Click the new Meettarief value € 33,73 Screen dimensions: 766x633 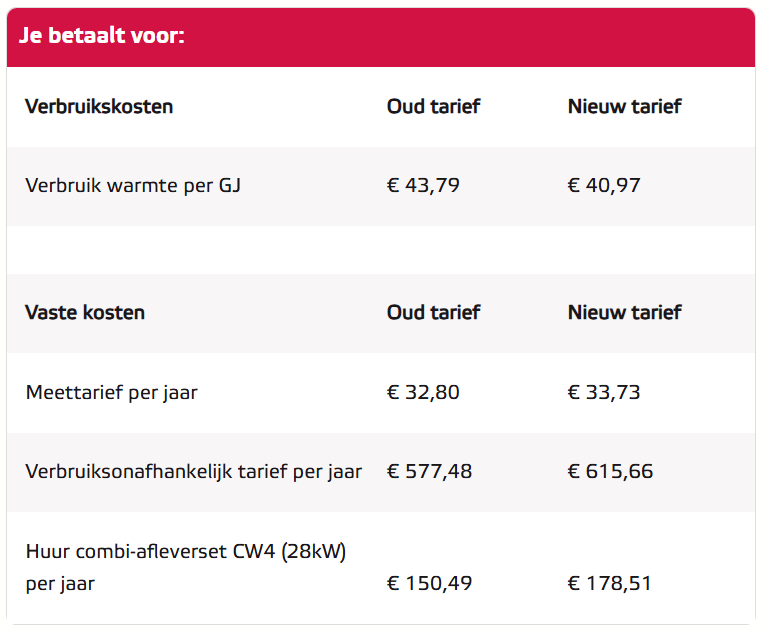pyautogui.click(x=604, y=392)
